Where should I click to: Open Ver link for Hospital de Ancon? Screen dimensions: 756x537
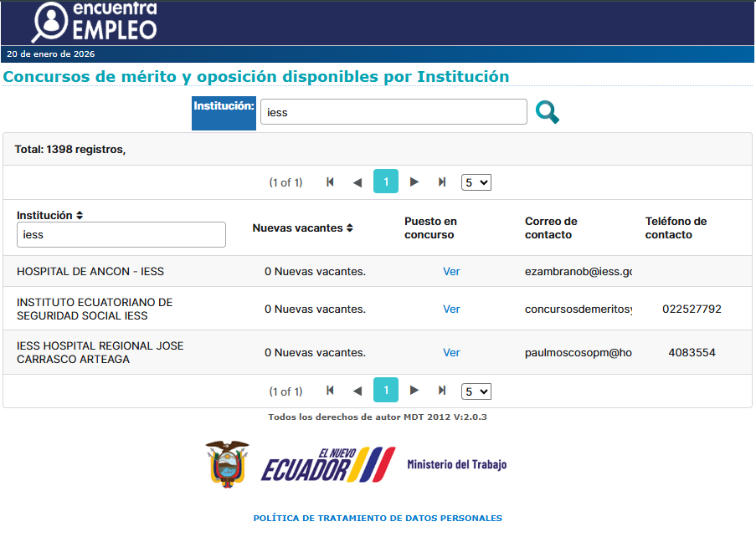point(451,272)
